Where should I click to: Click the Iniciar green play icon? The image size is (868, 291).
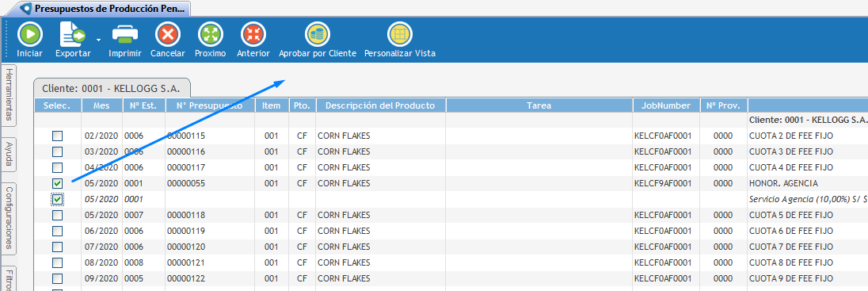click(29, 35)
